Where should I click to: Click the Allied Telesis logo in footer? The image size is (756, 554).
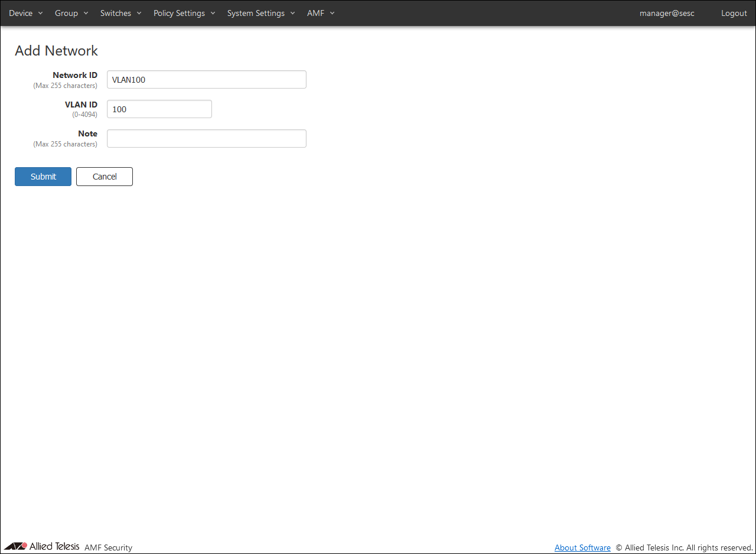pyautogui.click(x=41, y=546)
